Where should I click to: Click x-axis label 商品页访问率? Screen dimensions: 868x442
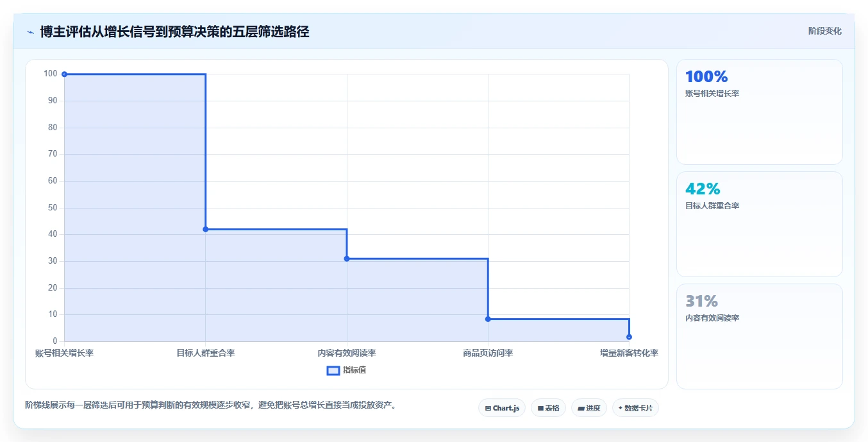(488, 353)
